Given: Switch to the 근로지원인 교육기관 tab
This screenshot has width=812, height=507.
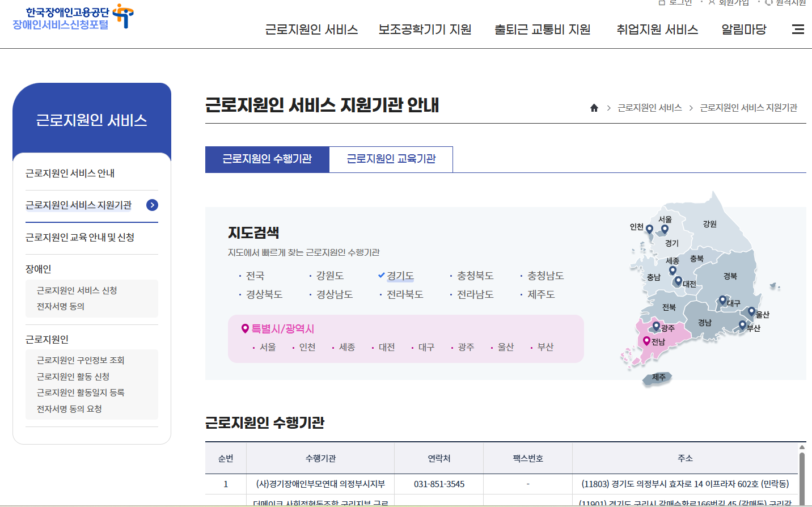Looking at the screenshot, I should (391, 159).
